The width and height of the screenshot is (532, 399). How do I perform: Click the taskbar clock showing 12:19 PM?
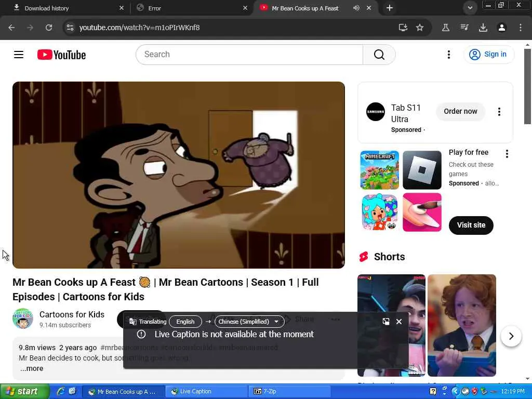(513, 392)
